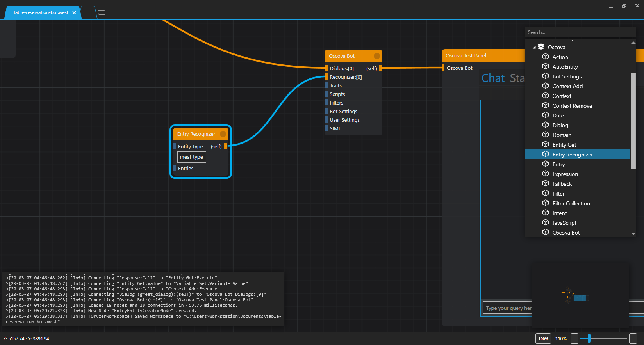Screen dimensions: 644x345
Task: Click the cube icon beside Oscova Bot in list
Action: (546, 232)
